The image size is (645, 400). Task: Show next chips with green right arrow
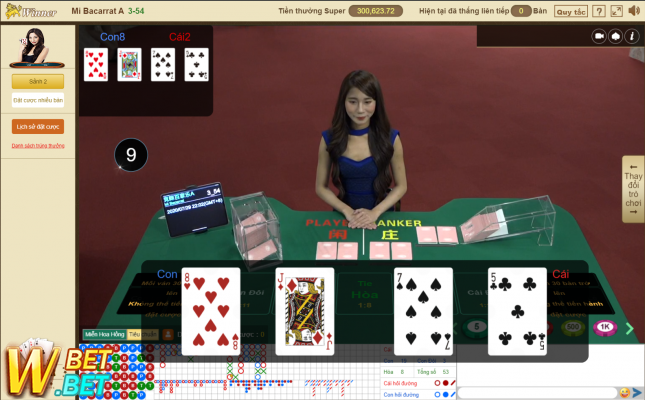pos(629,328)
